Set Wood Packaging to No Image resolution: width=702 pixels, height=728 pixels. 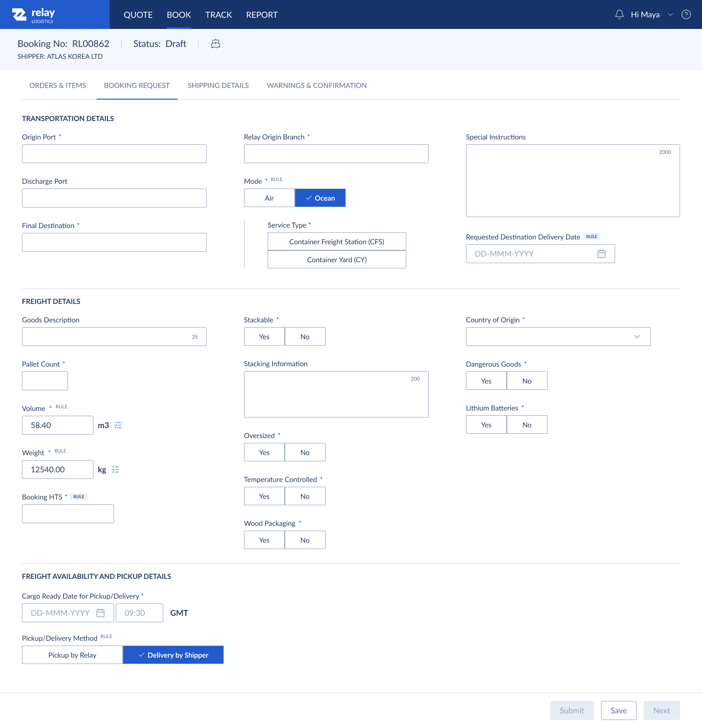[x=305, y=540]
